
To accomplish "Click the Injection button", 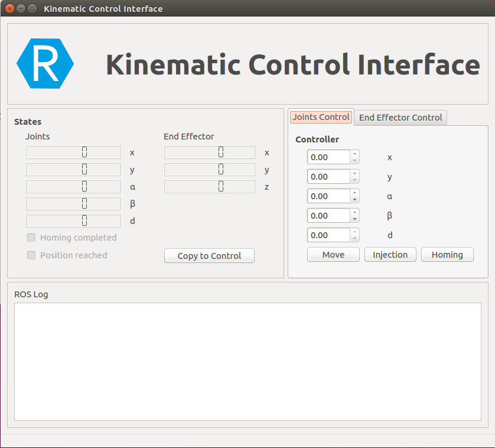I will pyautogui.click(x=390, y=255).
